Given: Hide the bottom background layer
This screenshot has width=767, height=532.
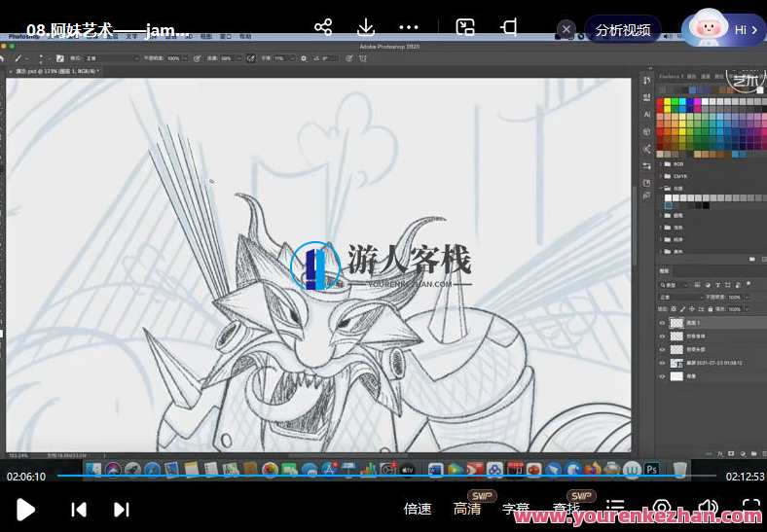Looking at the screenshot, I should [x=662, y=376].
